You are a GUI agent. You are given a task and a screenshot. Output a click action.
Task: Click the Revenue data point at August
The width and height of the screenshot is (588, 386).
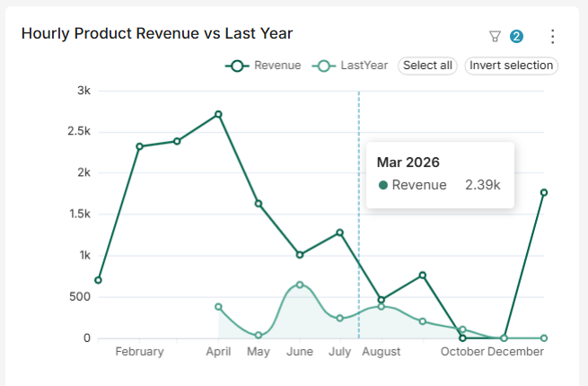tap(382, 300)
